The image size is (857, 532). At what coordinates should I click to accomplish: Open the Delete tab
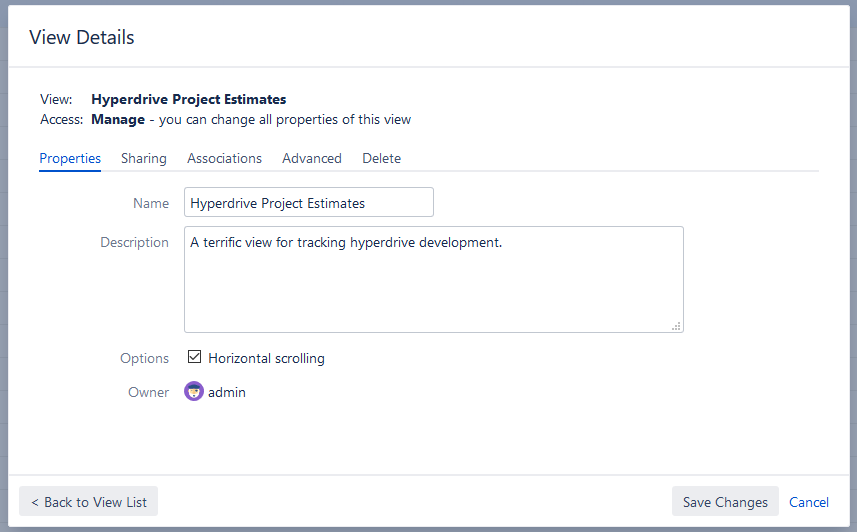381,158
